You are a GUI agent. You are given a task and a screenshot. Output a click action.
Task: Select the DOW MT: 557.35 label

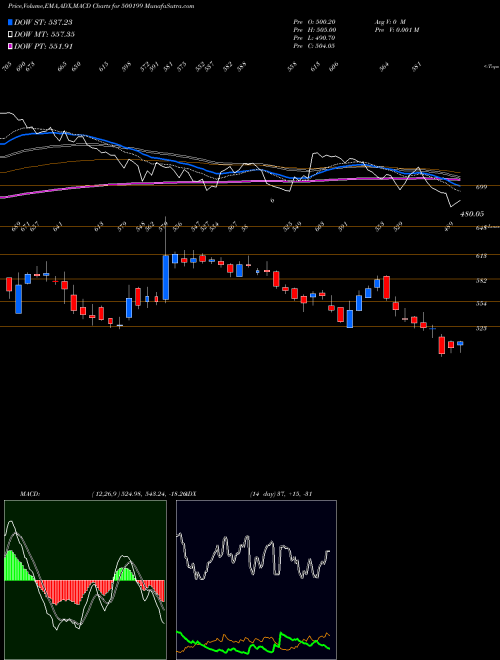pyautogui.click(x=44, y=34)
